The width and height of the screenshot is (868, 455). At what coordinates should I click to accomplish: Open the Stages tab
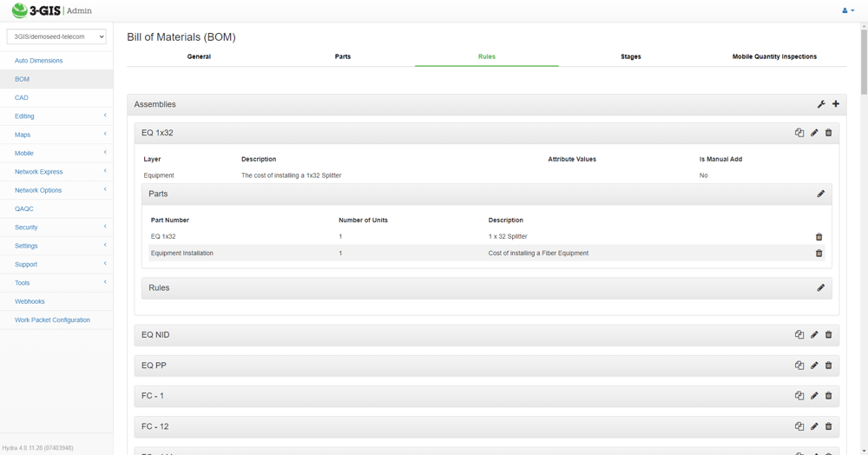point(630,56)
